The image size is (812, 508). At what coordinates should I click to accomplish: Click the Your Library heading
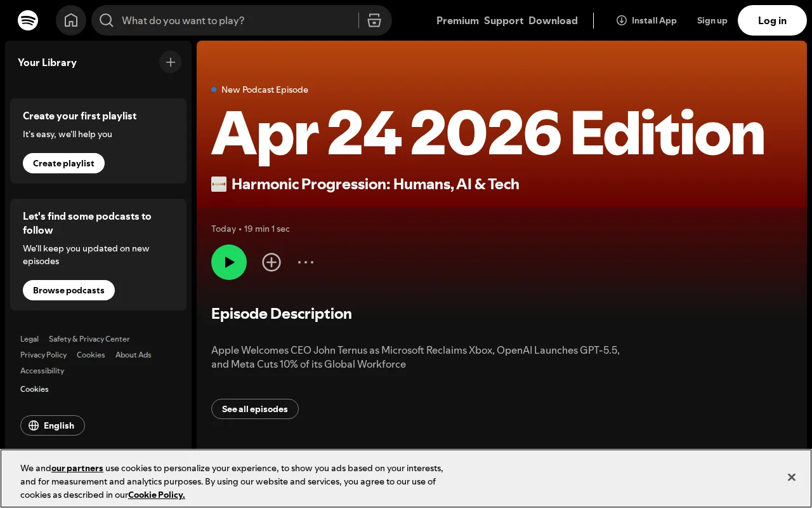pos(47,62)
